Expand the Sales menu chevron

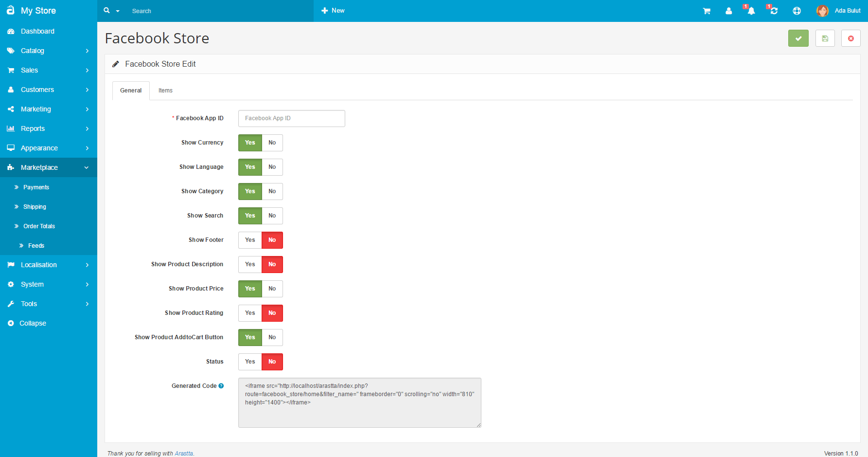click(87, 70)
